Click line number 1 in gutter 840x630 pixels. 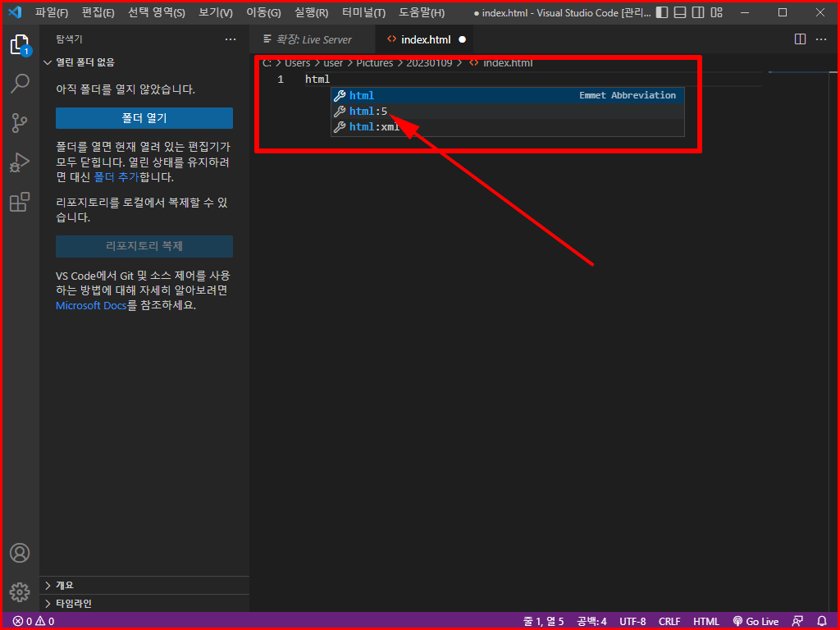click(281, 80)
